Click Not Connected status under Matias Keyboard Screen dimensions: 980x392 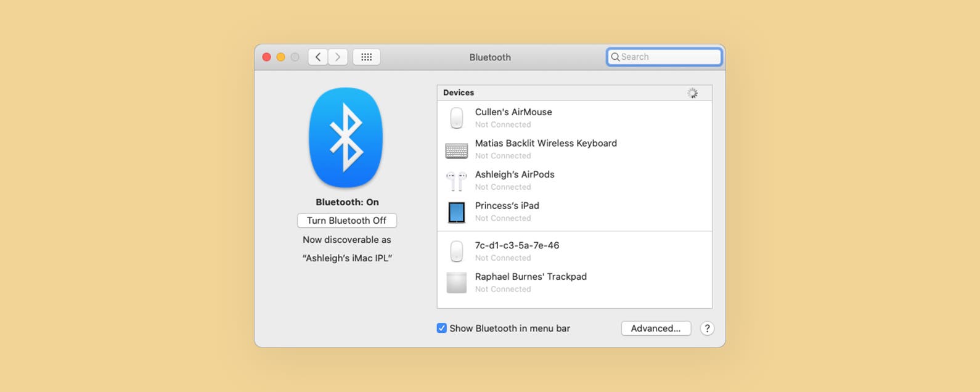(x=503, y=156)
